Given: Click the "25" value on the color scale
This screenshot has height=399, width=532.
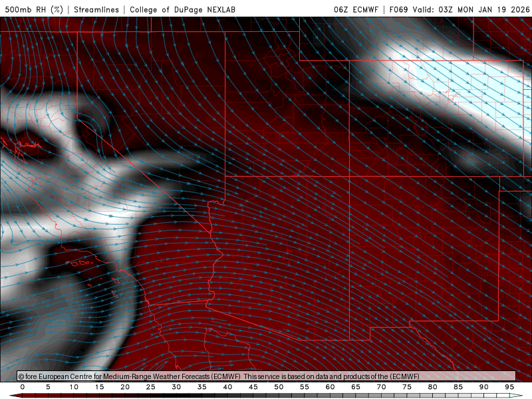Looking at the screenshot, I should click(151, 387).
